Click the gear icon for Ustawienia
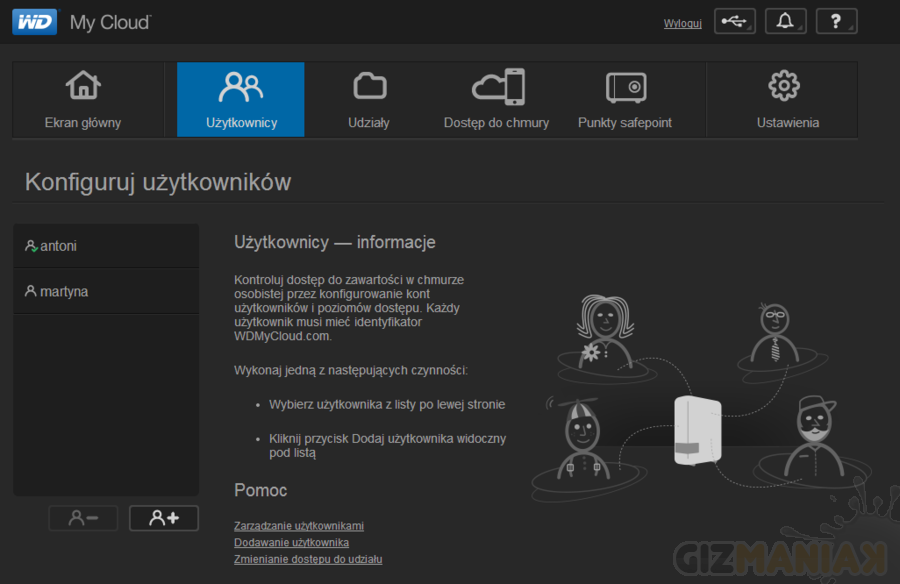This screenshot has height=584, width=900. point(783,87)
